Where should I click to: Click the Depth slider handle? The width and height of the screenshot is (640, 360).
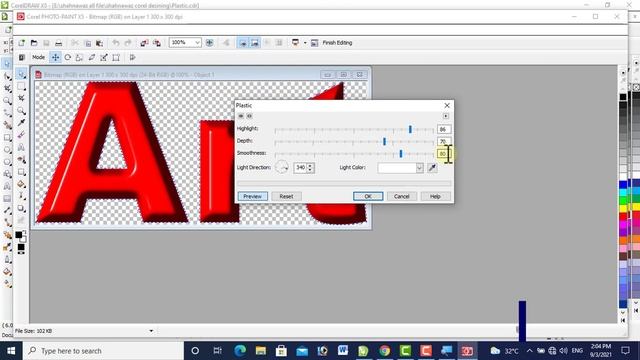(x=384, y=141)
